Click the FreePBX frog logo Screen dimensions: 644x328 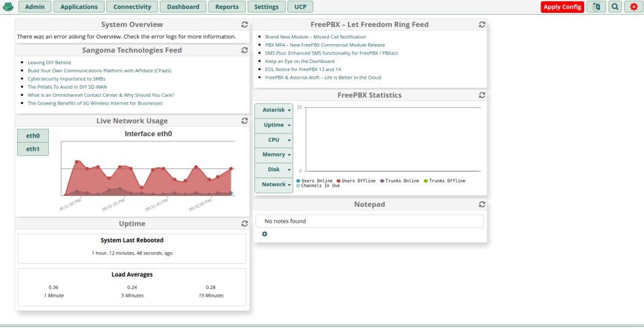(x=8, y=7)
